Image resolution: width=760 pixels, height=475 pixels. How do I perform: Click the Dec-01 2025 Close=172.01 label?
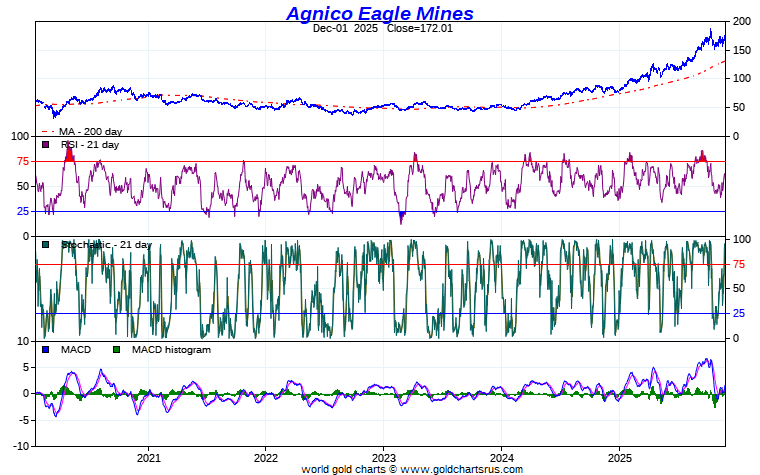[382, 28]
